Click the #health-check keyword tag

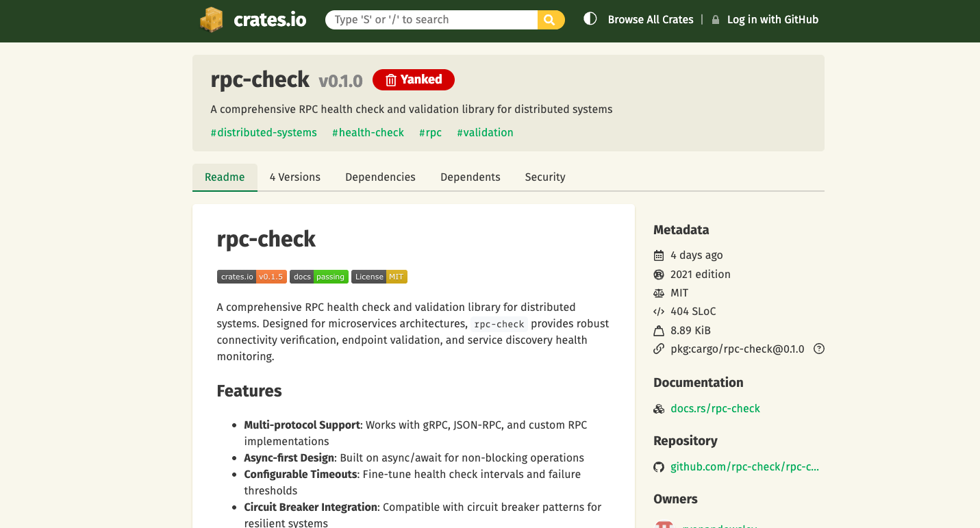[368, 132]
